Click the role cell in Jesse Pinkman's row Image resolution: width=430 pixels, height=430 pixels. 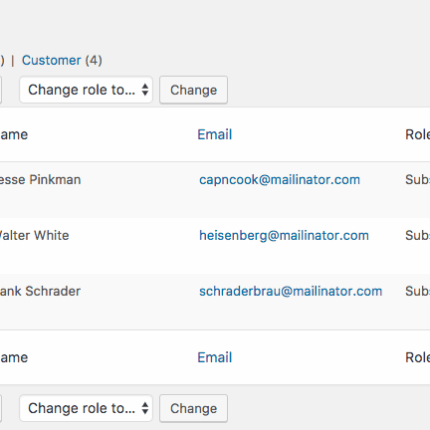point(417,180)
